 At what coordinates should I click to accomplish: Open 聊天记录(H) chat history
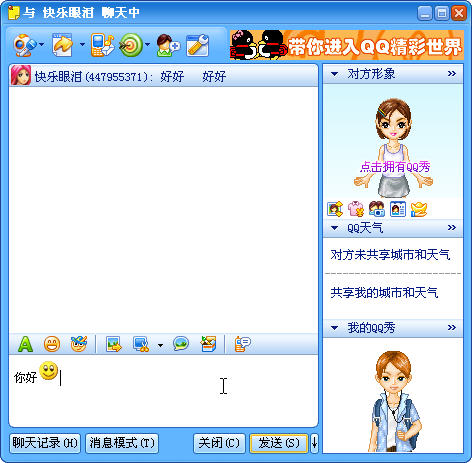coord(45,443)
